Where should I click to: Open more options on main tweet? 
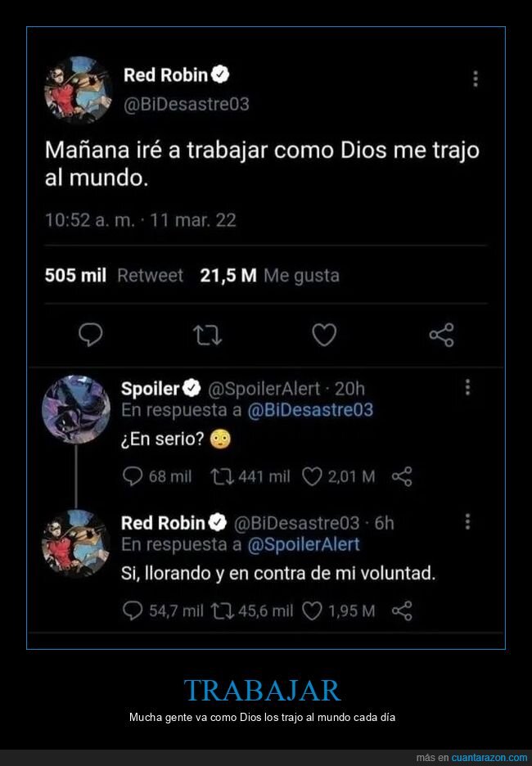point(476,79)
